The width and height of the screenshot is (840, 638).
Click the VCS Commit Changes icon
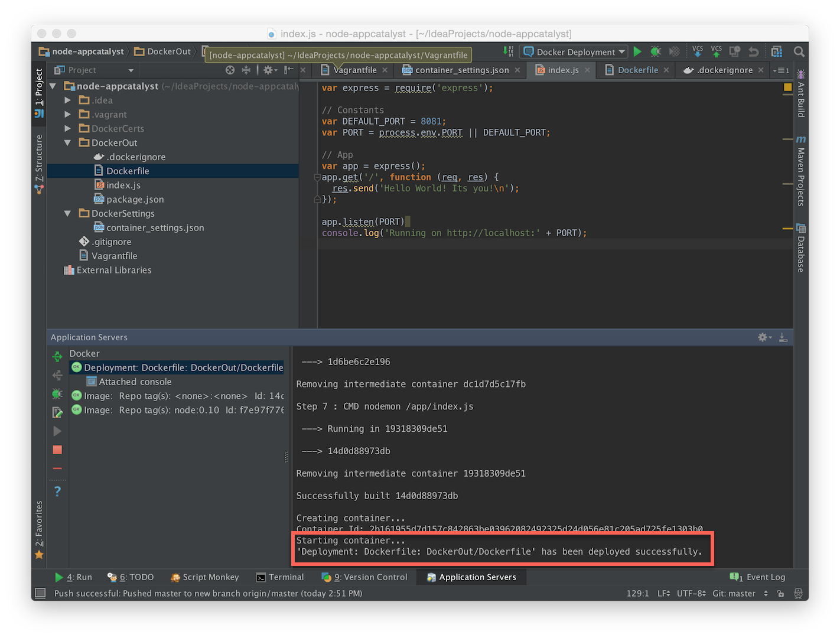tap(717, 52)
